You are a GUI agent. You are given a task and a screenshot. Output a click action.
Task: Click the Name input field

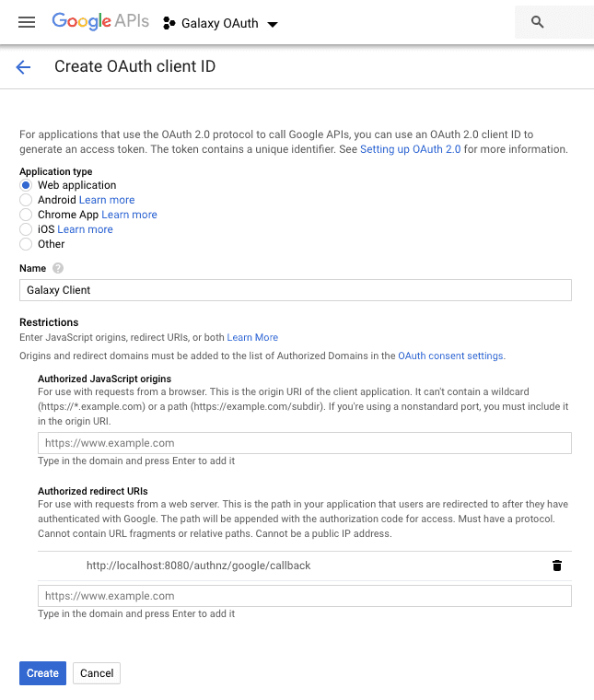coord(295,290)
